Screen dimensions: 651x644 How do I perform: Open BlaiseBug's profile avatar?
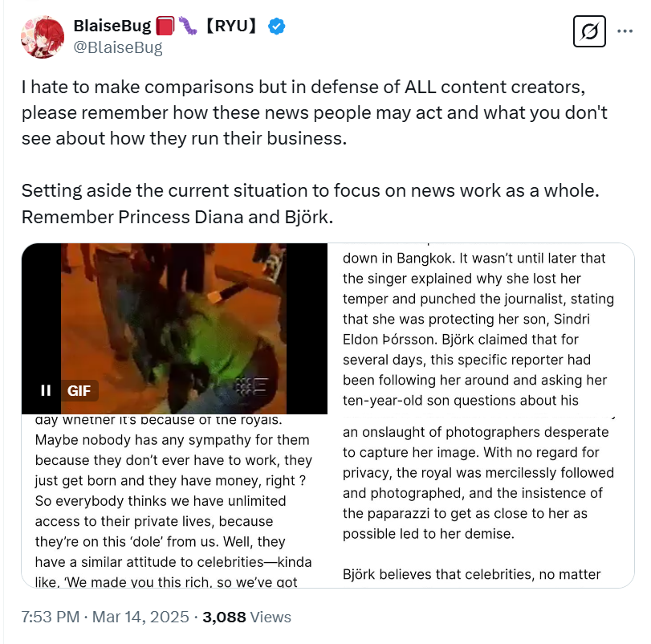tap(43, 37)
